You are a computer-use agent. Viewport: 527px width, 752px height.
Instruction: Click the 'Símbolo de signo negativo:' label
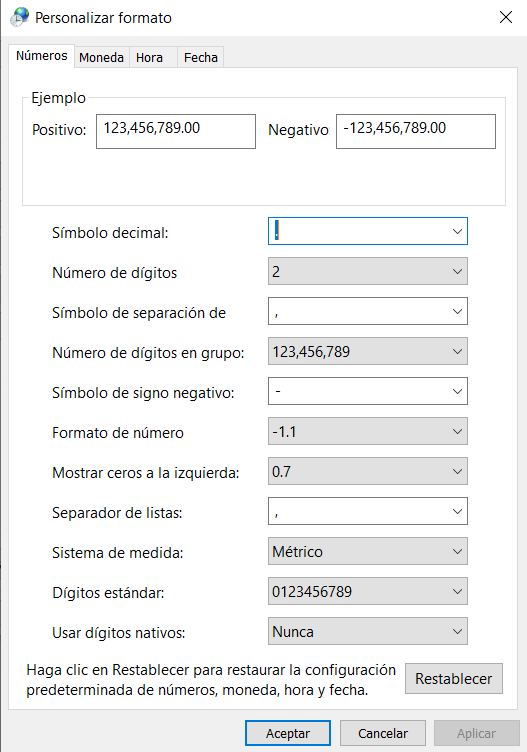143,393
